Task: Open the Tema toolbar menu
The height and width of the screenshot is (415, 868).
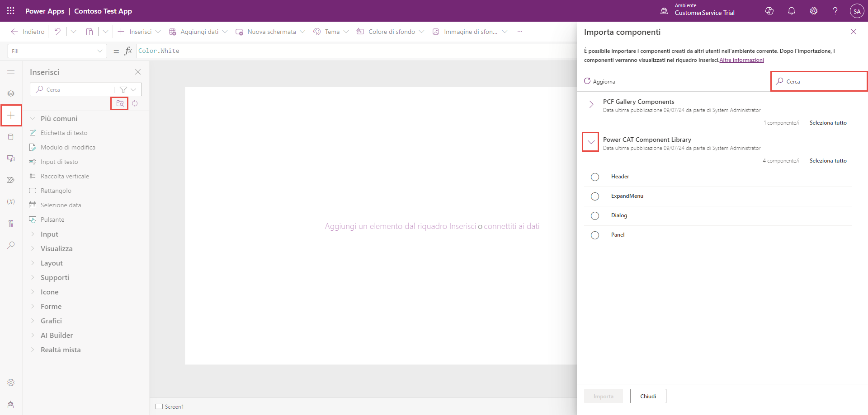Action: point(331,32)
